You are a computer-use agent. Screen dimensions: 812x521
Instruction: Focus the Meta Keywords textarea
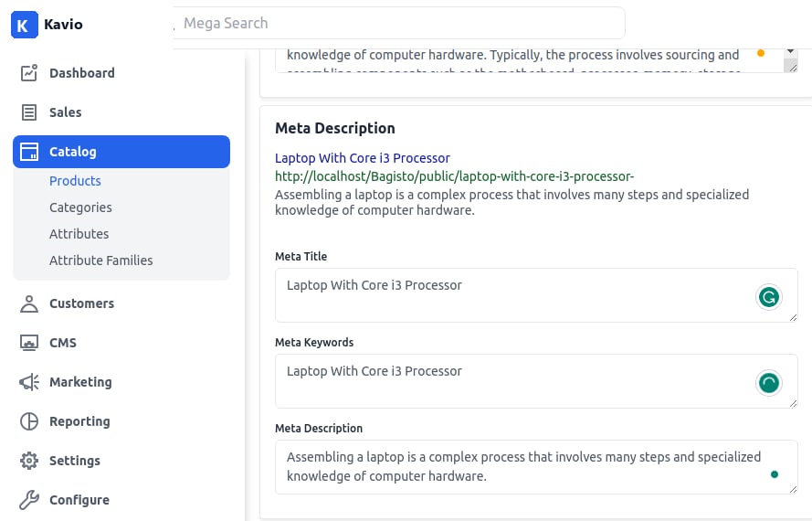coord(536,381)
